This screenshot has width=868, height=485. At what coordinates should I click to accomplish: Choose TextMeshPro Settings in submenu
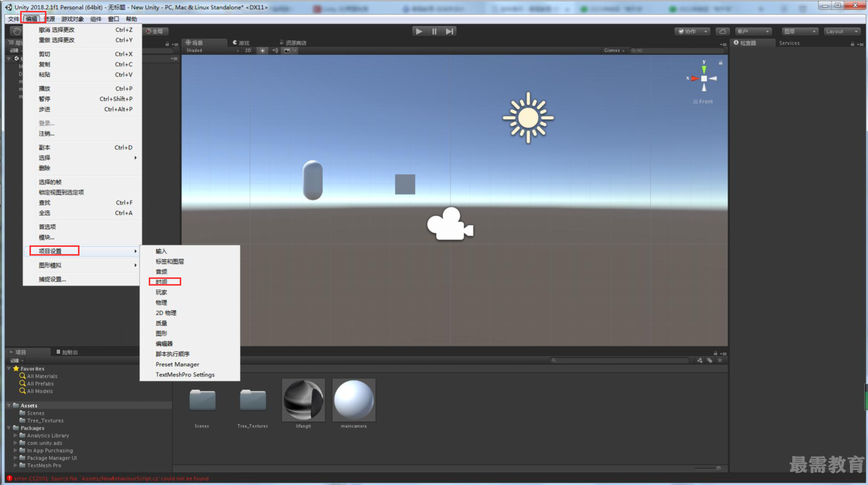pos(190,375)
